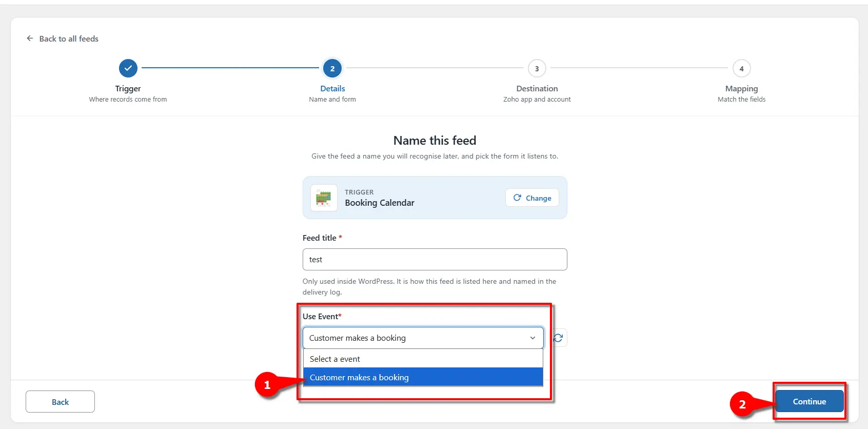Open the Use Event dropdown
The width and height of the screenshot is (868, 429).
pos(423,338)
